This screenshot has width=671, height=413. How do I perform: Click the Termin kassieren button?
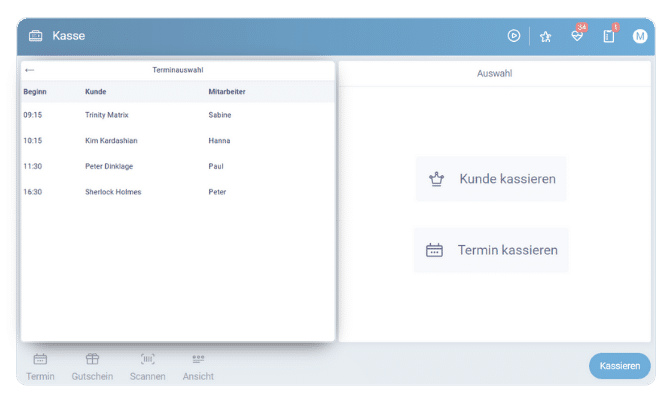click(491, 250)
